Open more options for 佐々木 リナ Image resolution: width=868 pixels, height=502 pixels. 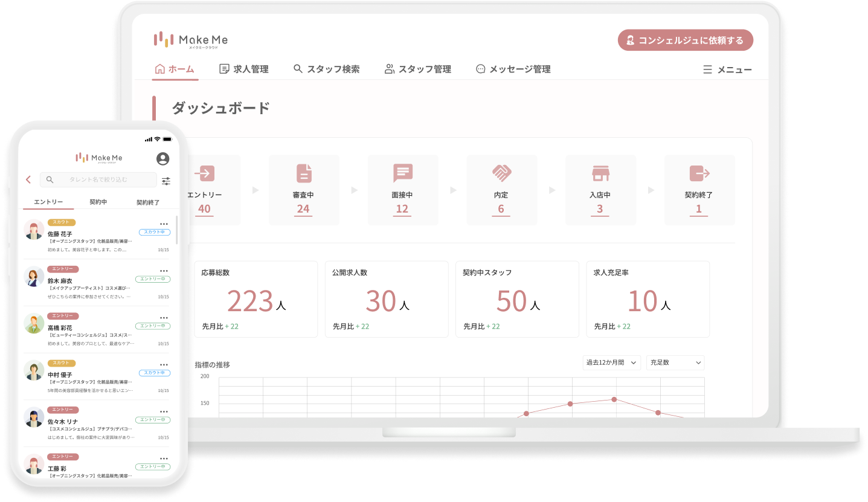164,411
